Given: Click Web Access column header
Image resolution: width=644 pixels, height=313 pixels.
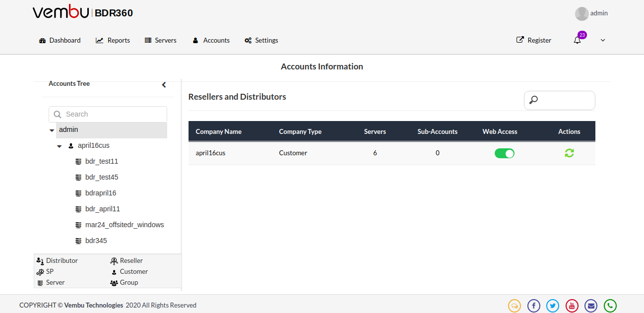Looking at the screenshot, I should click(500, 131).
